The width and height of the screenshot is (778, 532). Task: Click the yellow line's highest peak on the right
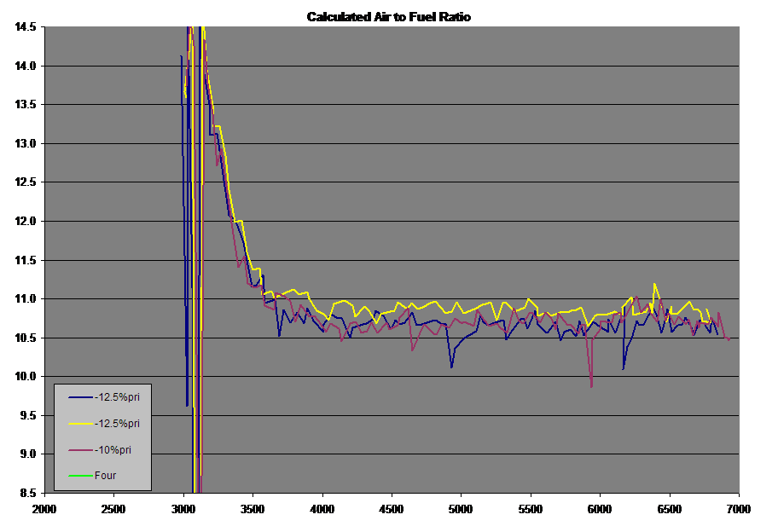(x=654, y=284)
